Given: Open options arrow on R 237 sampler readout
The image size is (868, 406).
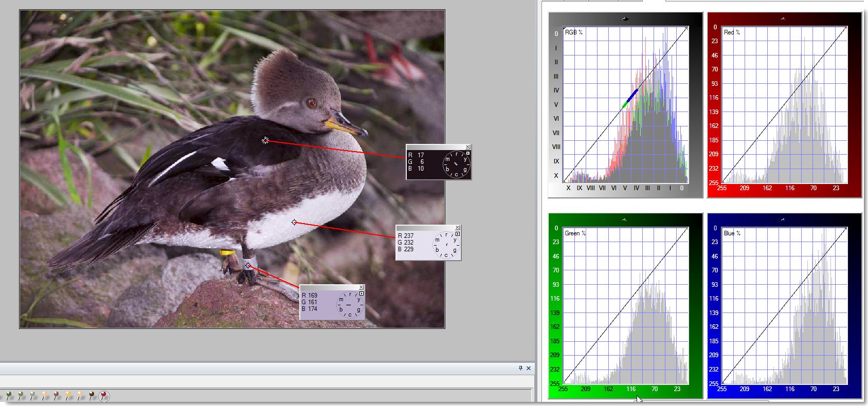Looking at the screenshot, I should (x=458, y=234).
